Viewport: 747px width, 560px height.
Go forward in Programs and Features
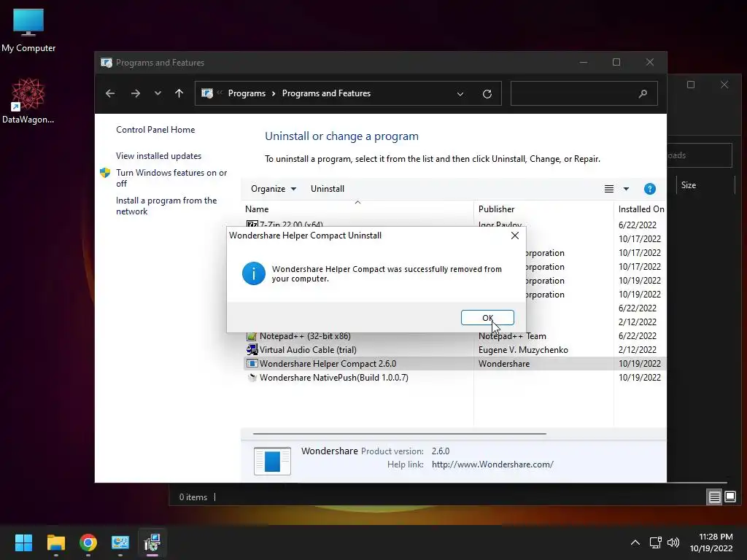(136, 93)
